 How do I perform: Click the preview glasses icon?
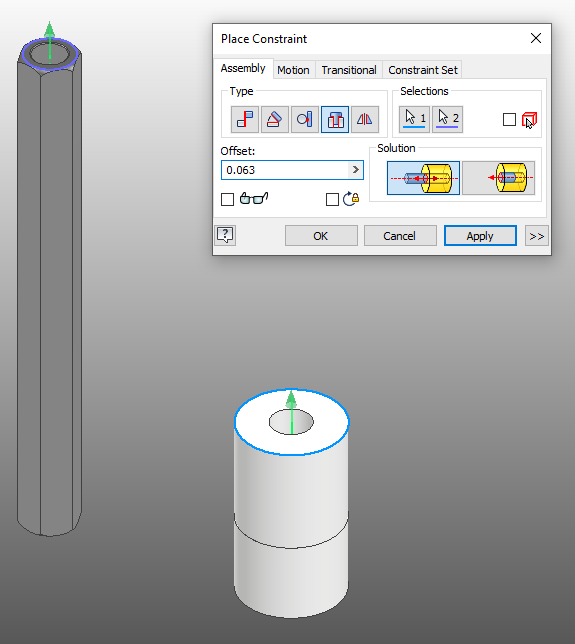(253, 198)
